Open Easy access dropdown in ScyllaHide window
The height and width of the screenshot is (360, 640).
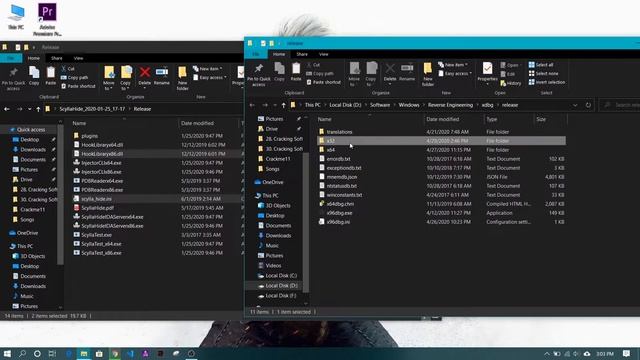click(x=210, y=78)
